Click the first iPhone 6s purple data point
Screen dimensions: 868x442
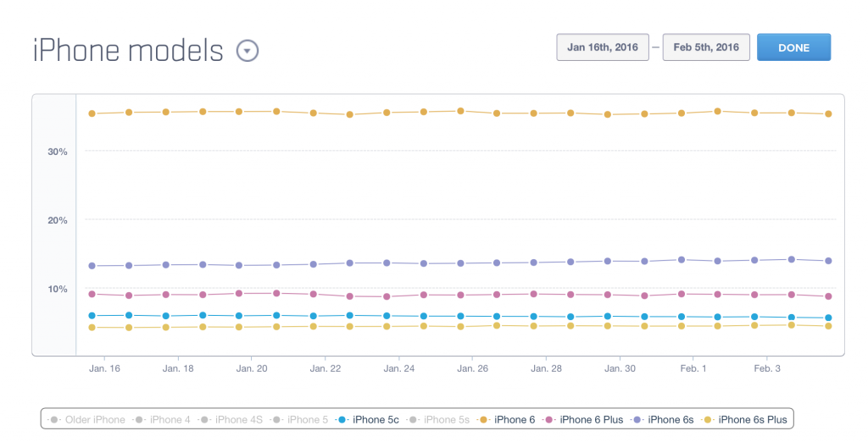pos(92,266)
